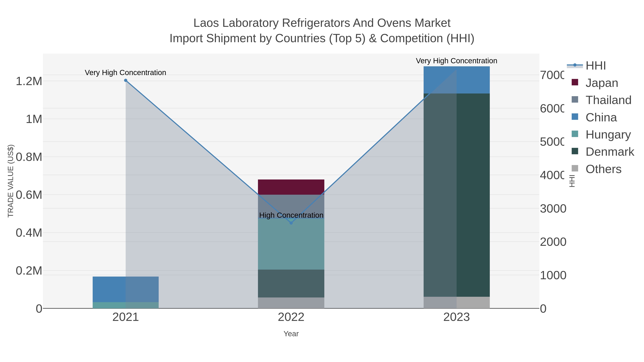This screenshot has width=644, height=362.
Task: Select the China bar segment in 2021
Action: pos(126,289)
